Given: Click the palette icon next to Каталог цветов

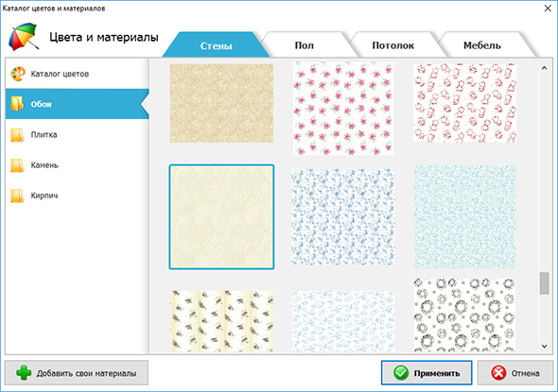Looking at the screenshot, I should pyautogui.click(x=17, y=74).
